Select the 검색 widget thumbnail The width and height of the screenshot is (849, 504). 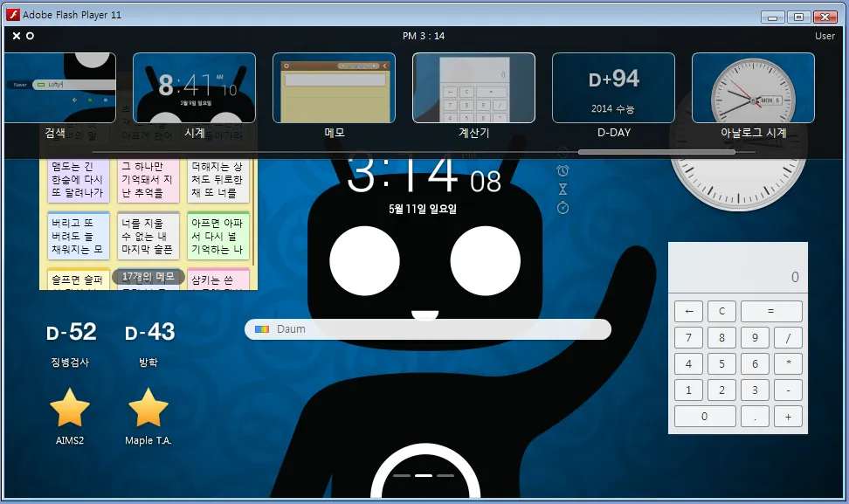pyautogui.click(x=60, y=87)
